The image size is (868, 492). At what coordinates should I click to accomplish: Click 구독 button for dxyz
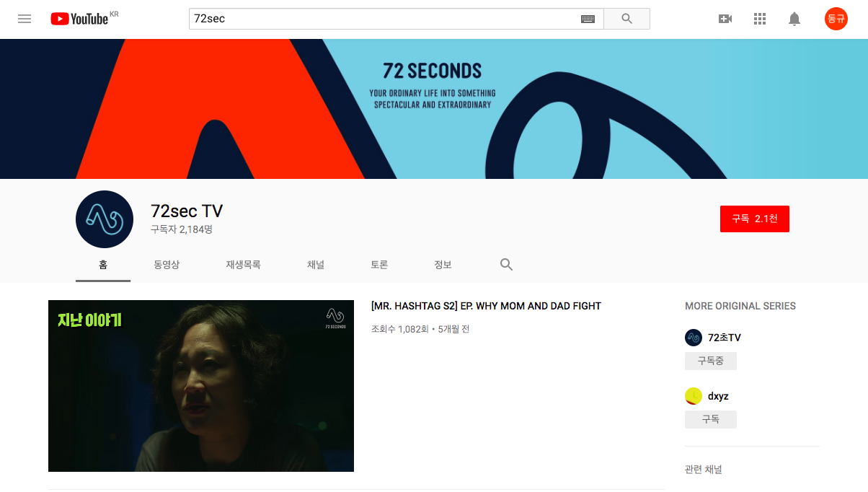coord(711,419)
